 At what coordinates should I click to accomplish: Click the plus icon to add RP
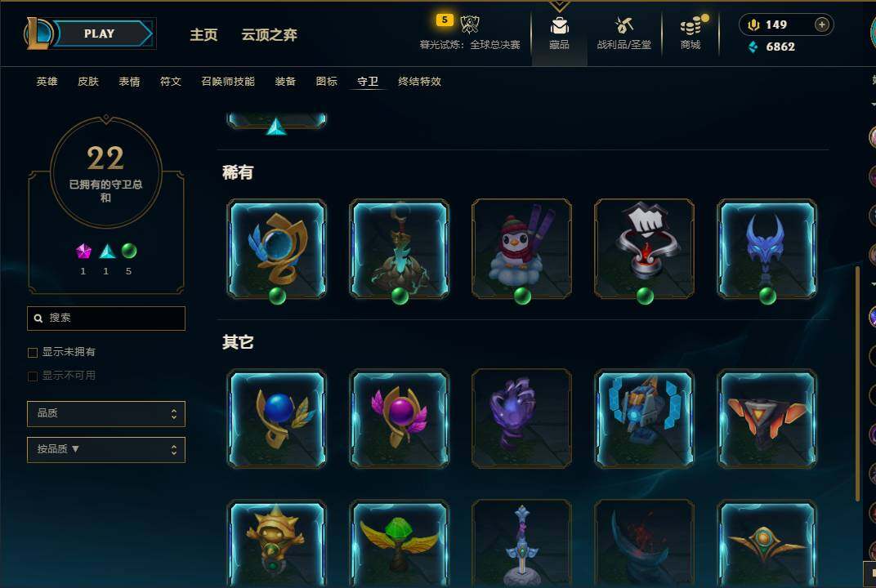[822, 24]
